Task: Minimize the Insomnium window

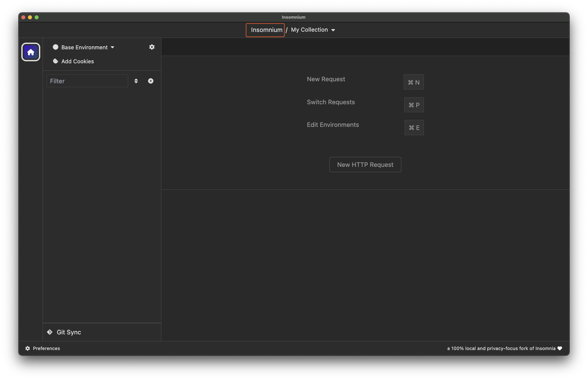Action: coord(30,17)
